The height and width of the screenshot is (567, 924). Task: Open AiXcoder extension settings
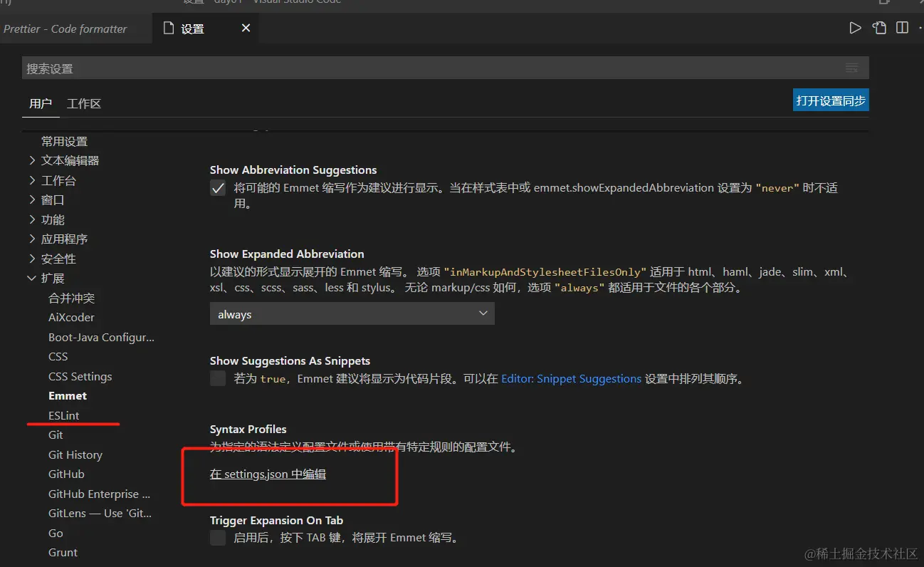point(71,318)
